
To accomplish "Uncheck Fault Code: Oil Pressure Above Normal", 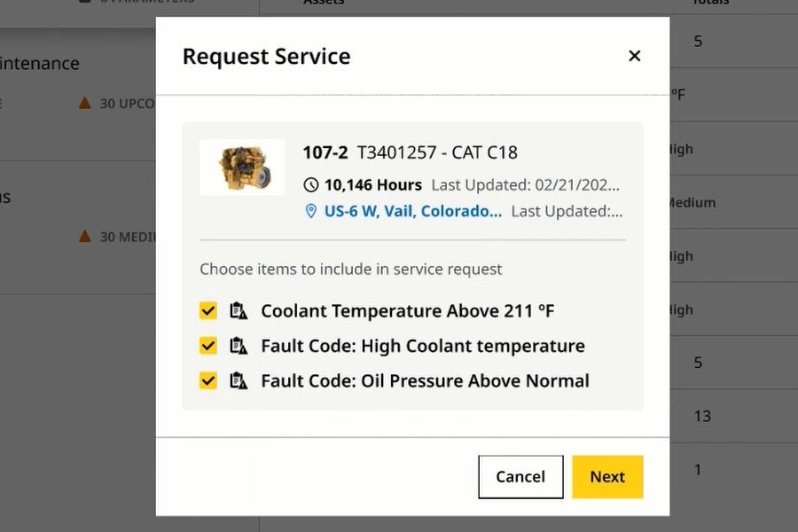I will [x=207, y=380].
